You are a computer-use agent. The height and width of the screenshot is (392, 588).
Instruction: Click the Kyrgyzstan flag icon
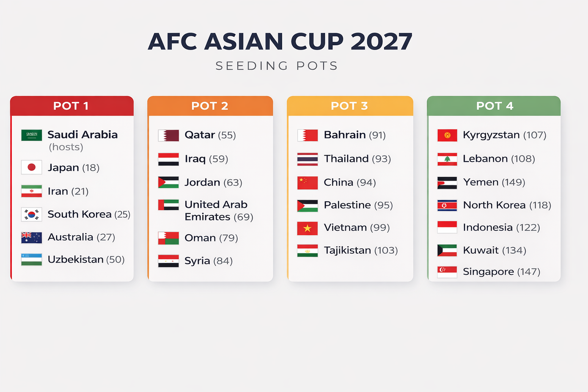point(447,135)
